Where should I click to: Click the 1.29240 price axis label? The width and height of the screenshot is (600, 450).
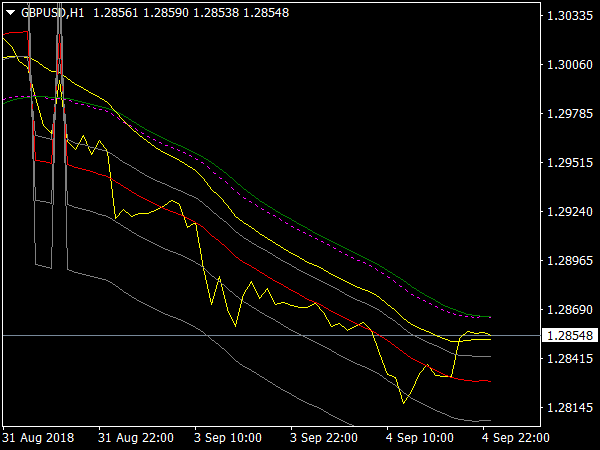(570, 212)
